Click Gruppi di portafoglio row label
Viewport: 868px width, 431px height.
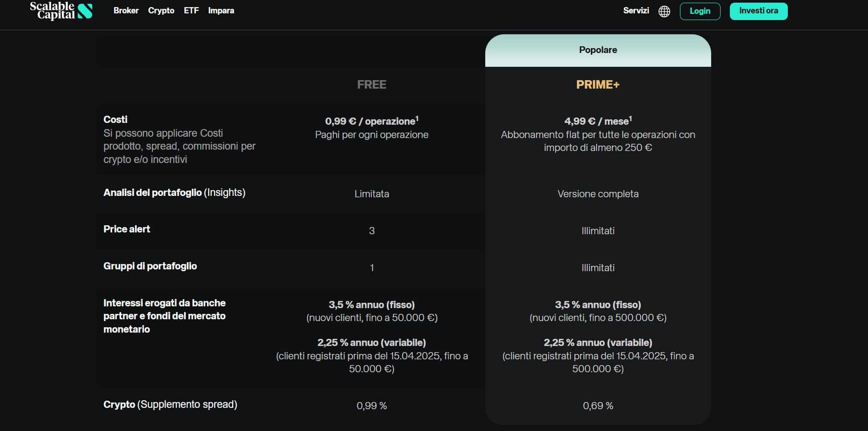(150, 266)
